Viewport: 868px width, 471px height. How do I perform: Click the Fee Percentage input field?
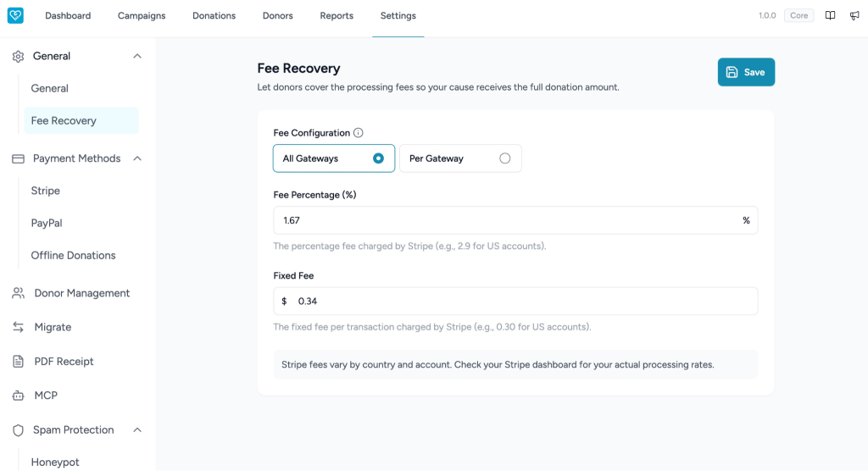point(515,220)
